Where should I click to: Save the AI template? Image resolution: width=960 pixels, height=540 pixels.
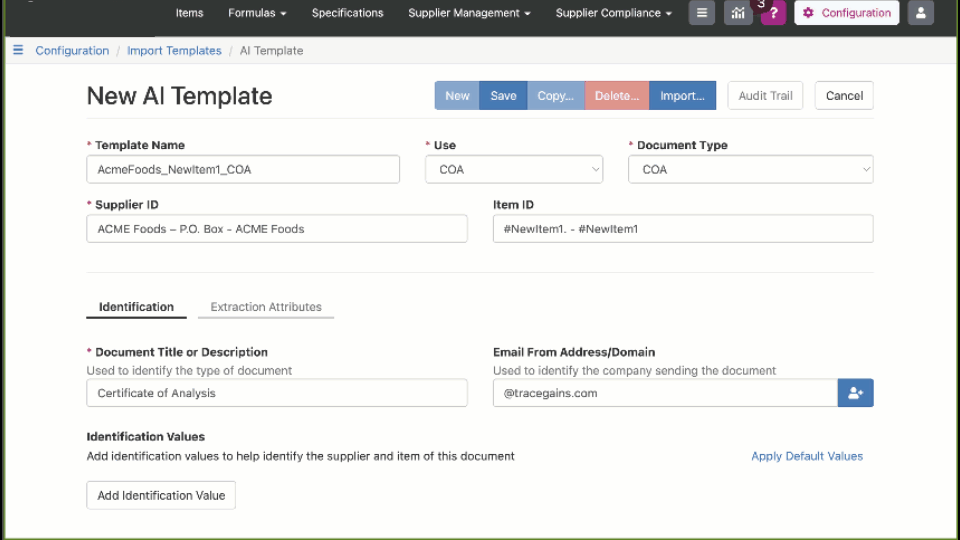point(503,96)
